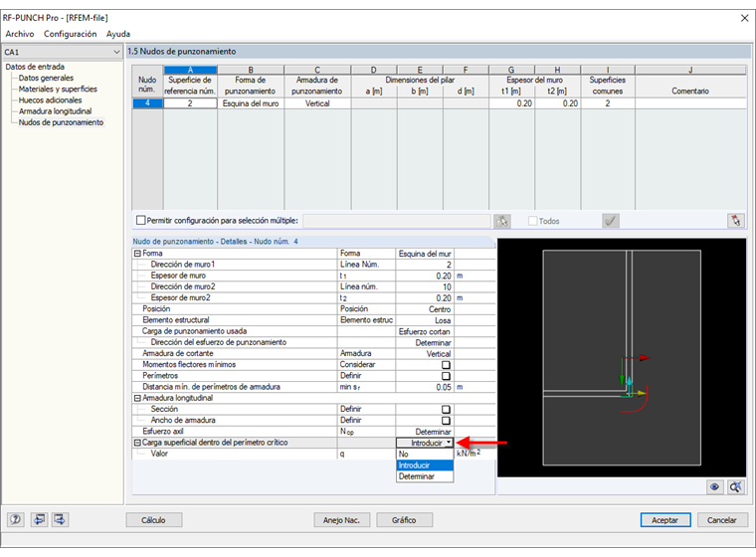Click the Comentario column header
756x557 pixels.
point(690,91)
